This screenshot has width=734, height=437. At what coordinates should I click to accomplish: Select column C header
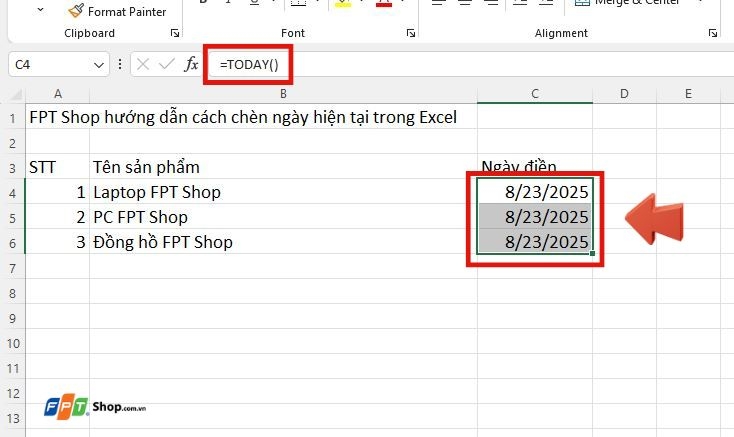click(x=535, y=94)
